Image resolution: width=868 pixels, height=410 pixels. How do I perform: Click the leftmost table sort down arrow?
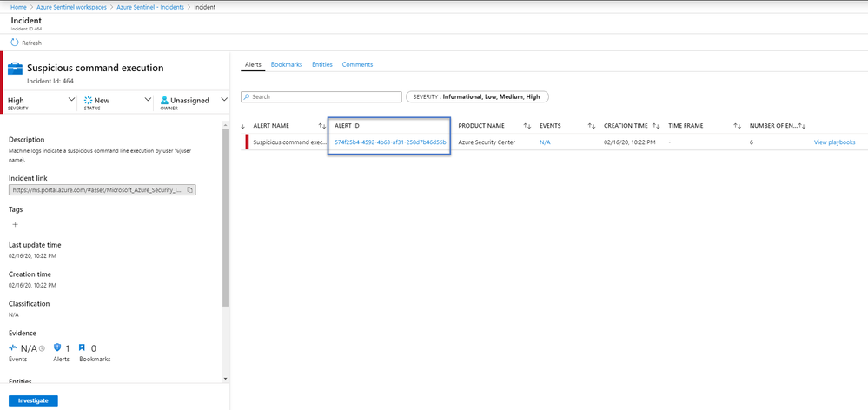coord(243,126)
